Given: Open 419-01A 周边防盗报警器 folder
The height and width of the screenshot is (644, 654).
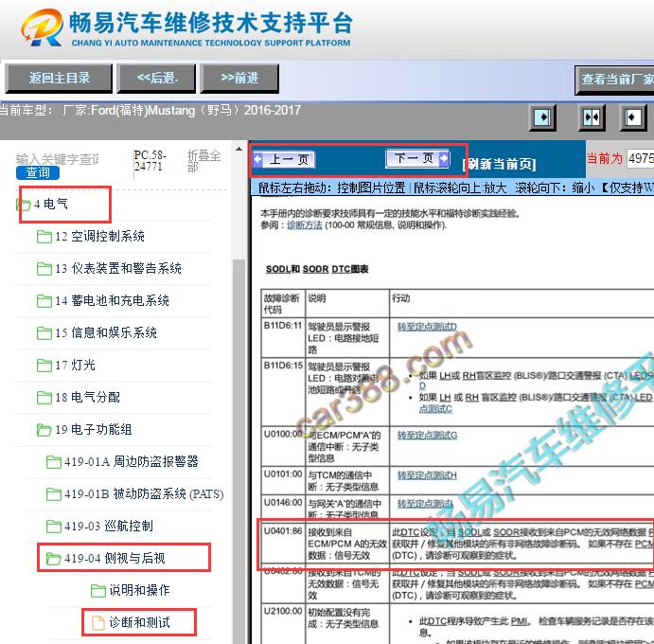Looking at the screenshot, I should coord(132,461).
